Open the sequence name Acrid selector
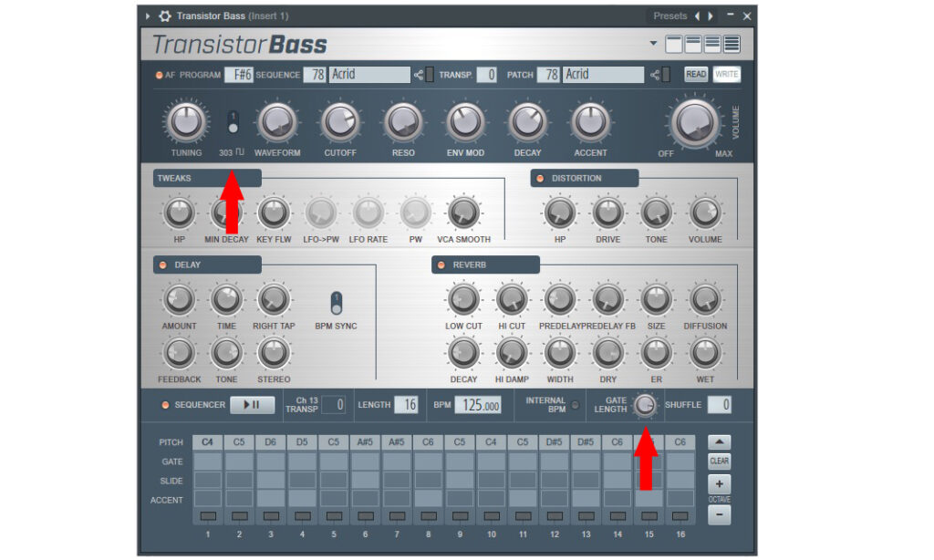This screenshot has height=560, width=934. pos(369,75)
